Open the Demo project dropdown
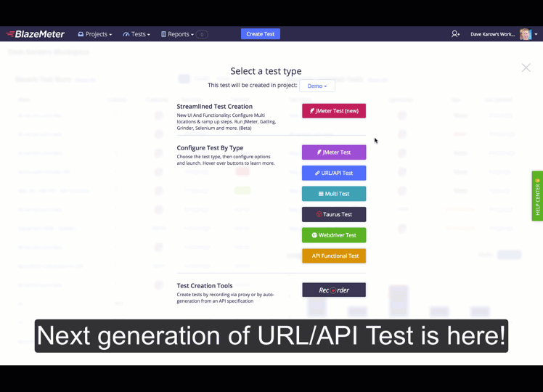The image size is (543, 392). click(x=317, y=86)
